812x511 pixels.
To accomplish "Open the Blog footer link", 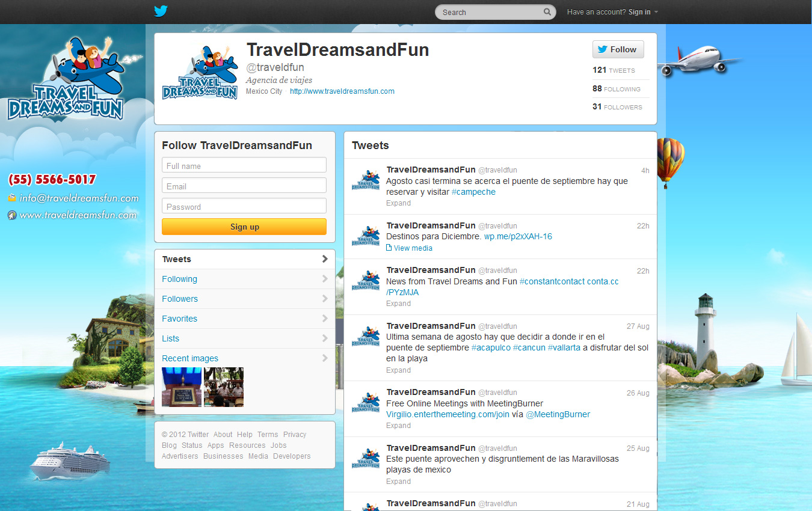I will [169, 445].
